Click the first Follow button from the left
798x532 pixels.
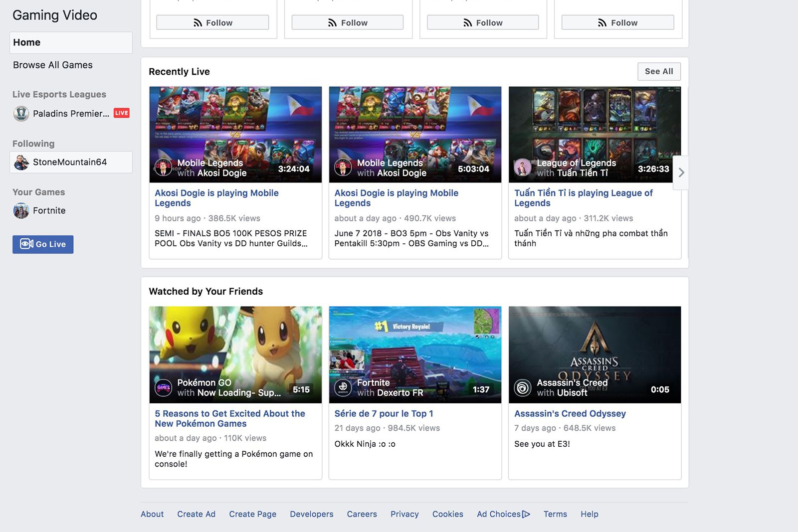coord(212,22)
